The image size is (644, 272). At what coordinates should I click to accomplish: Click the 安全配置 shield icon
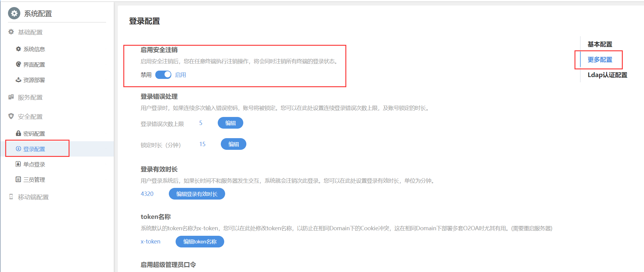click(11, 116)
